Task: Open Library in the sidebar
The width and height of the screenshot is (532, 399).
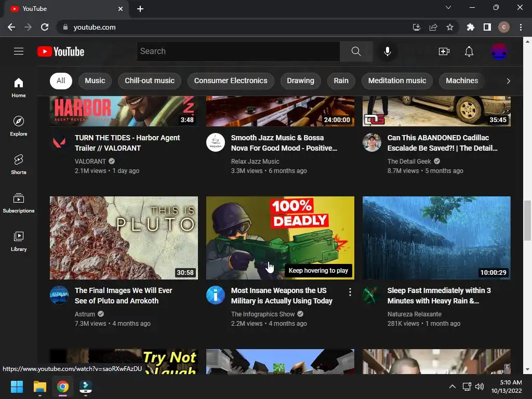Action: (19, 241)
